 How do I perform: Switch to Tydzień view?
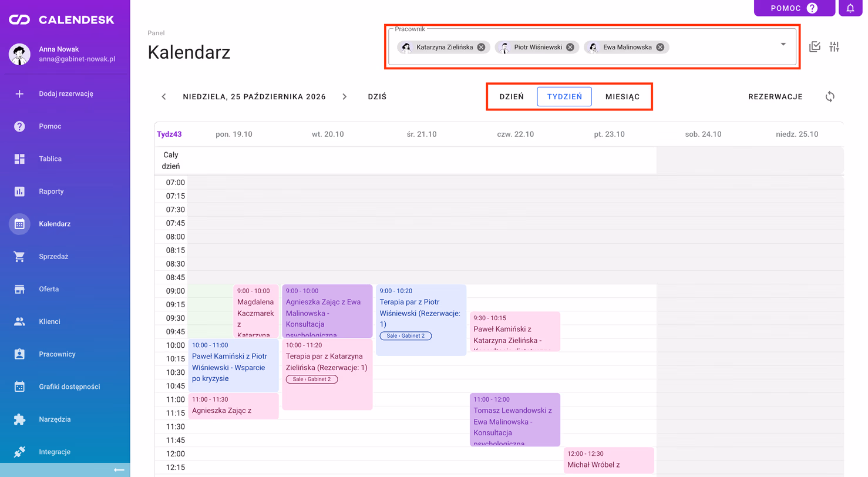tap(564, 97)
